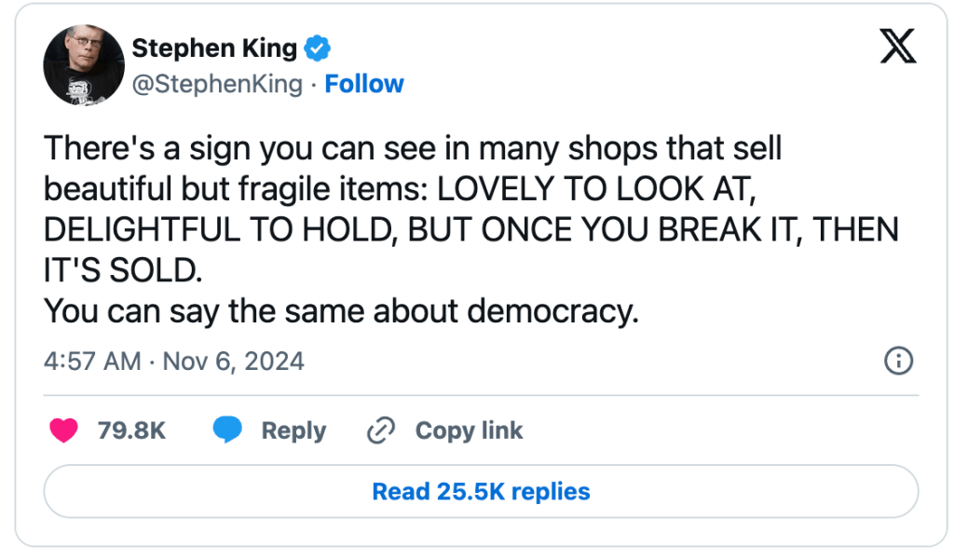Click the IT'S SOLD. text

(122, 271)
